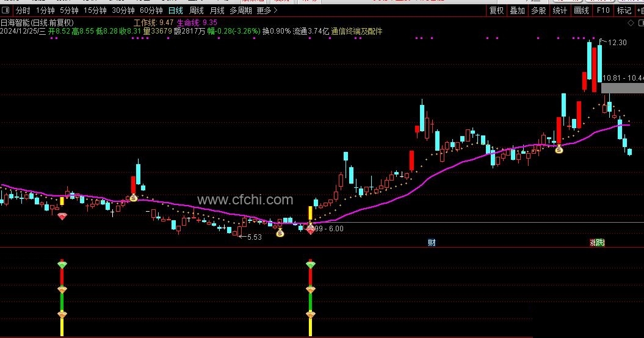Activate the 画线 drawing tool
The height and width of the screenshot is (338, 644).
pos(581,10)
